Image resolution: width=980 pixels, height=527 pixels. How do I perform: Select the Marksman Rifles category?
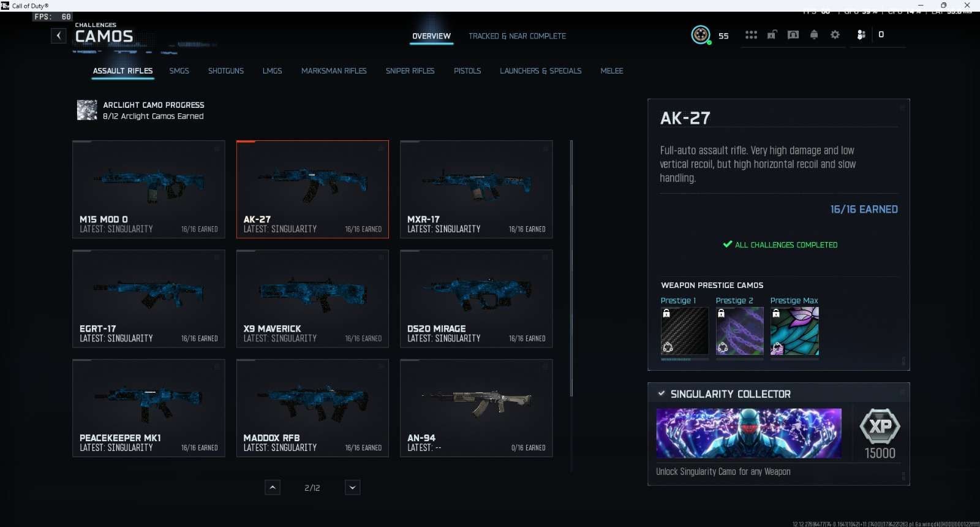coord(334,71)
